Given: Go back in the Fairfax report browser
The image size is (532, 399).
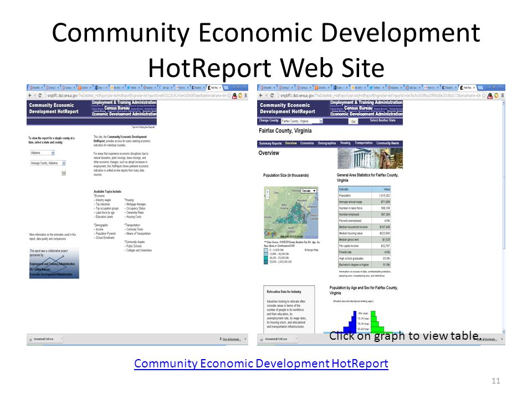Looking at the screenshot, I should pyautogui.click(x=260, y=96).
